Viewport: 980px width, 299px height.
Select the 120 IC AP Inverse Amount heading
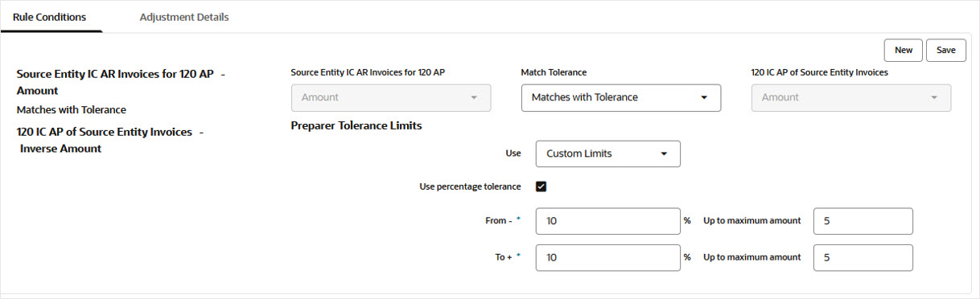pos(109,140)
